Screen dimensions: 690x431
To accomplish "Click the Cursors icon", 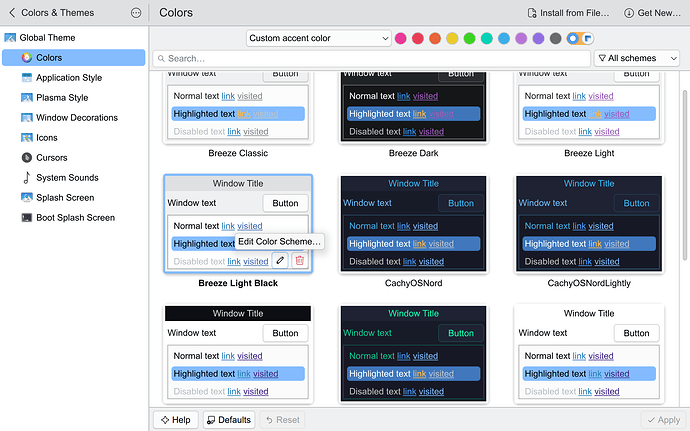I will click(x=27, y=158).
